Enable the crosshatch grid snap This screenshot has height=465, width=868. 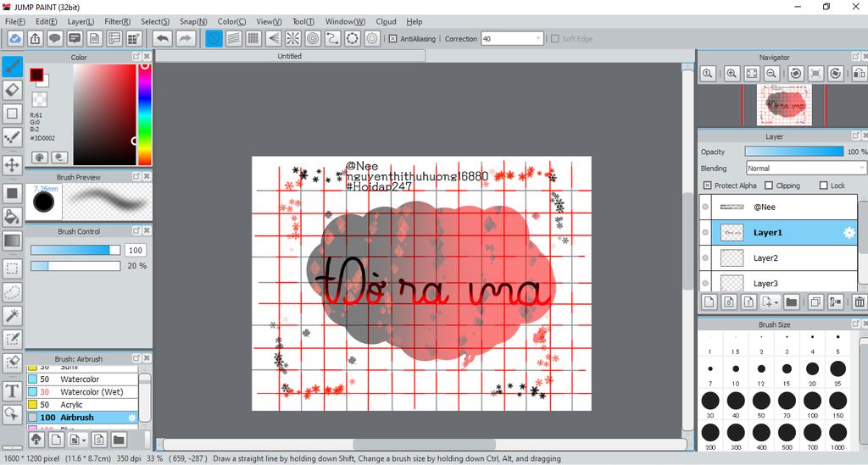pyautogui.click(x=253, y=39)
